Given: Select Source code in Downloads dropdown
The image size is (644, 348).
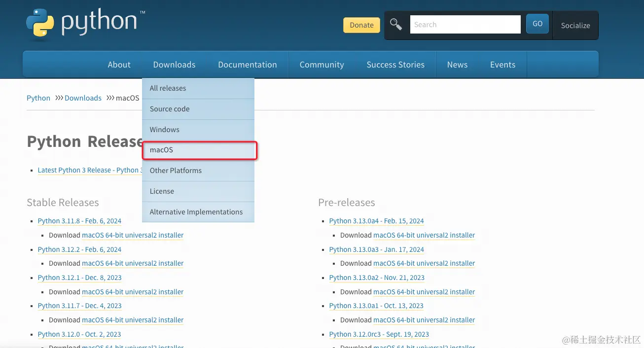Looking at the screenshot, I should click(198, 109).
